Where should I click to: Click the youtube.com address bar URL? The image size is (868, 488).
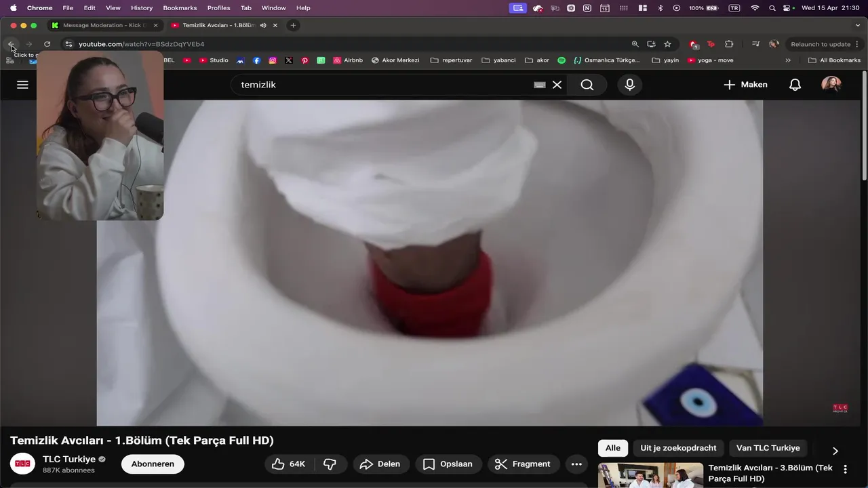point(141,44)
